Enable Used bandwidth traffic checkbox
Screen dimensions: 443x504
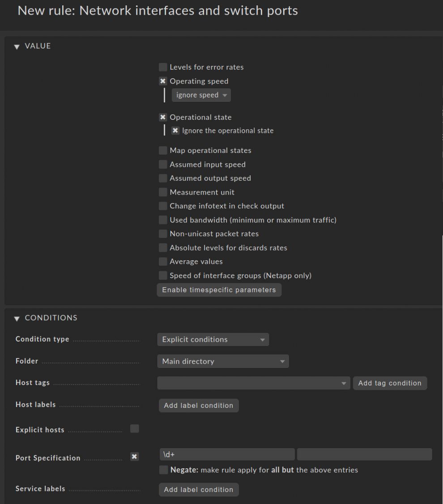pyautogui.click(x=163, y=220)
